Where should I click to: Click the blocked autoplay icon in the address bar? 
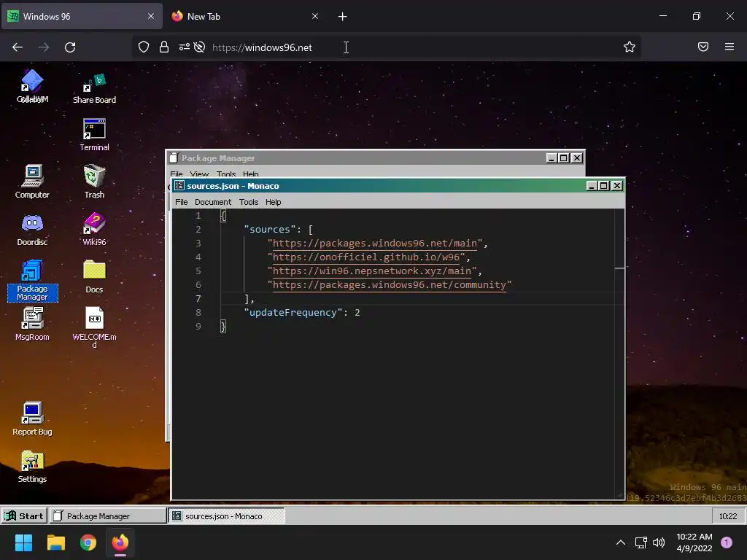200,47
